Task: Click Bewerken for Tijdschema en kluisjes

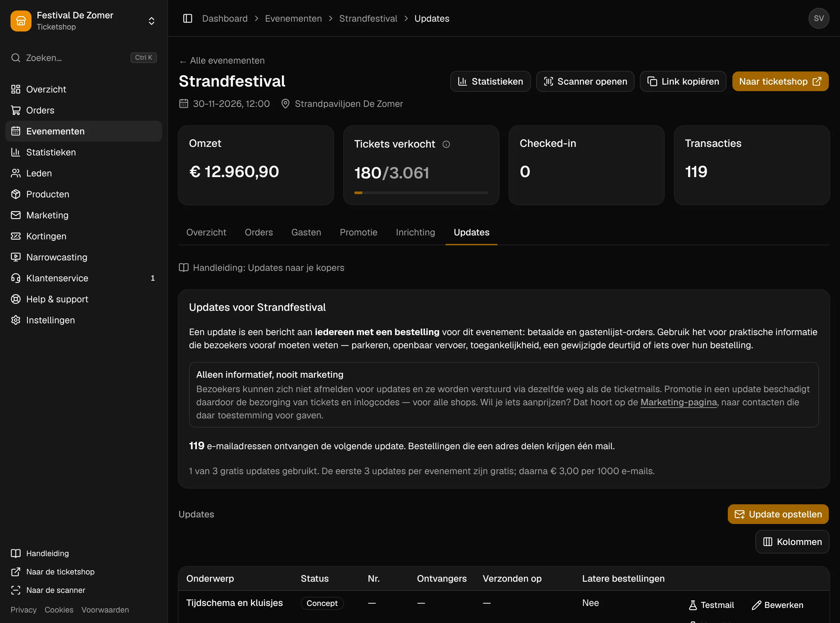Action: [x=777, y=605]
